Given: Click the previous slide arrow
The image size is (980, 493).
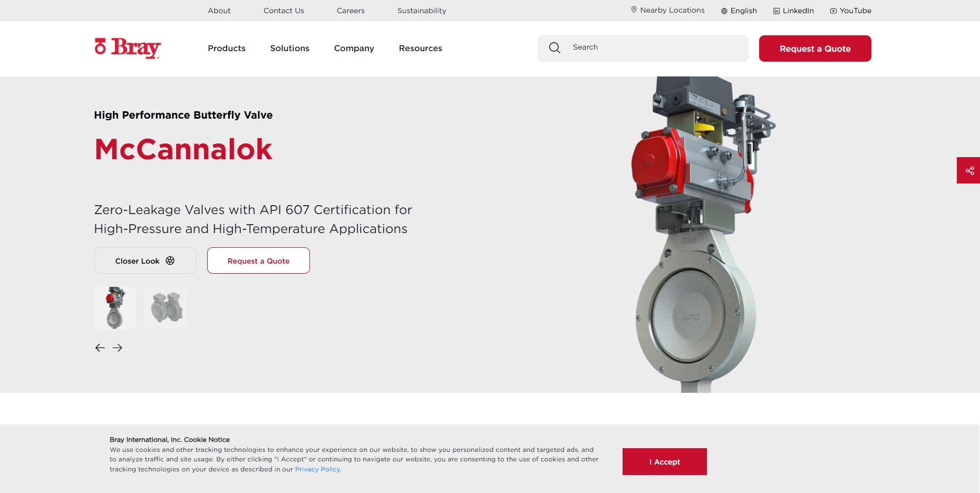Looking at the screenshot, I should (100, 347).
